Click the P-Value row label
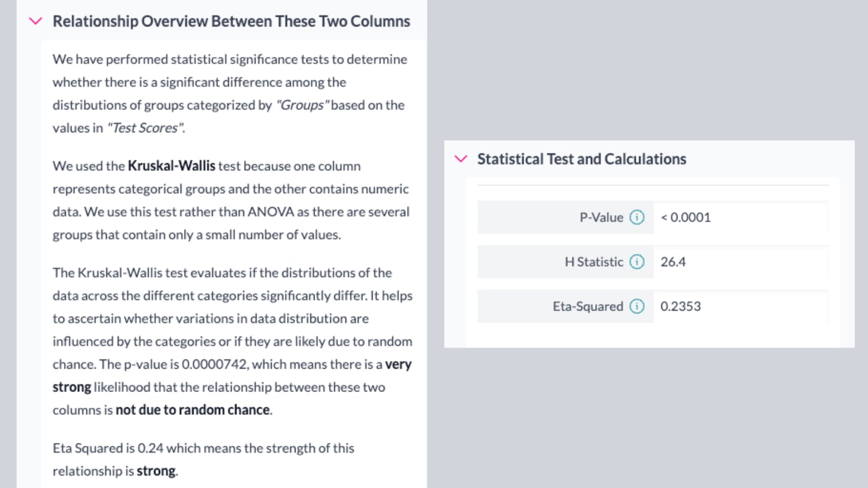Viewport: 868px width, 488px height. click(x=601, y=217)
